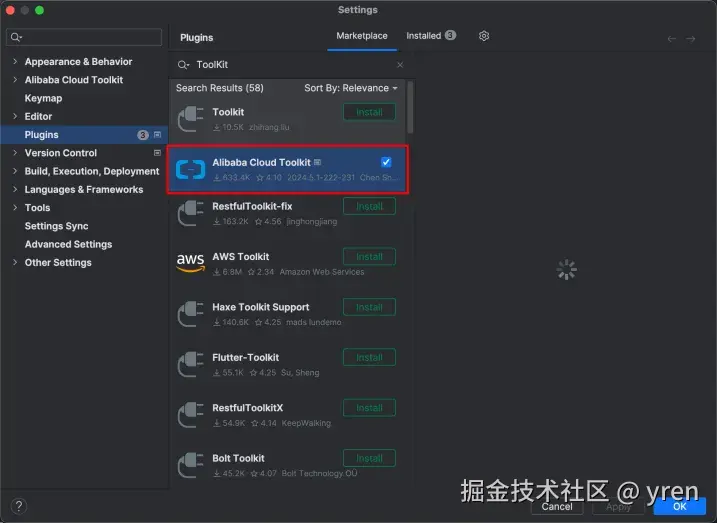Focus the plugin search field containing ToolKit

click(291, 65)
